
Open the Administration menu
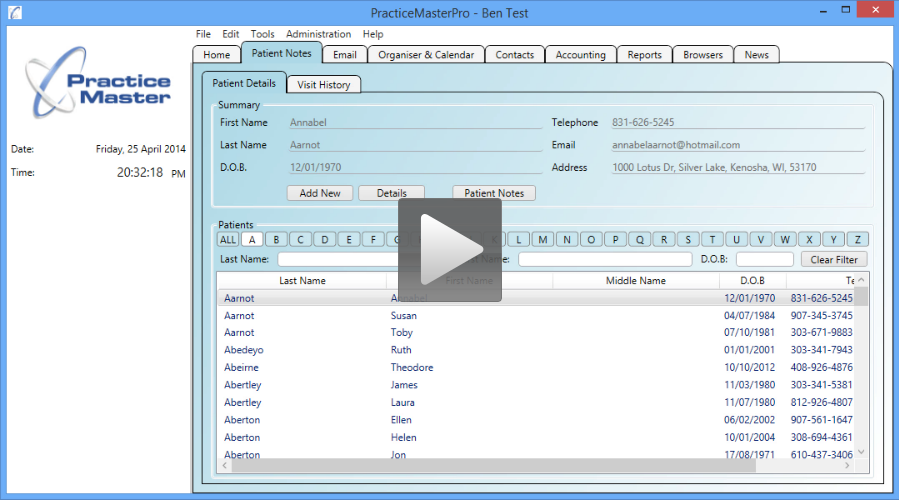318,34
